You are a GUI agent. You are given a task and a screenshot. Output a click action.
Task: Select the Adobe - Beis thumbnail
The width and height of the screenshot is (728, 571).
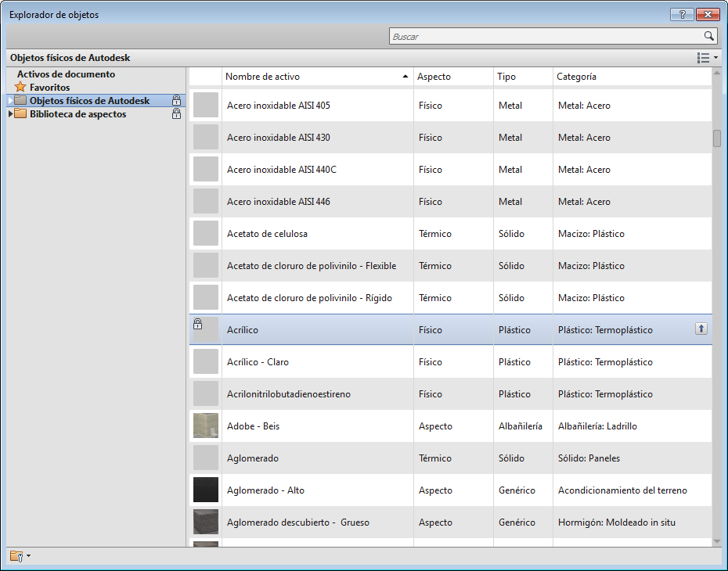pyautogui.click(x=206, y=426)
